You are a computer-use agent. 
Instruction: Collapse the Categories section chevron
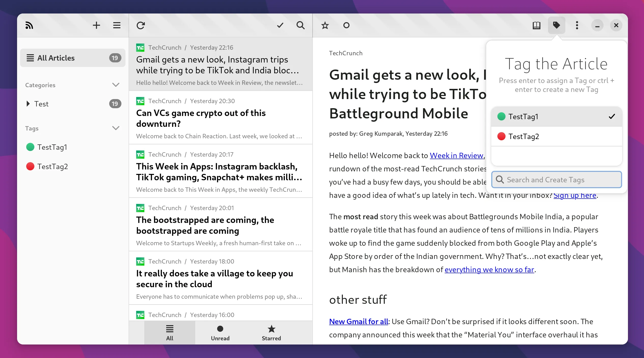click(116, 85)
